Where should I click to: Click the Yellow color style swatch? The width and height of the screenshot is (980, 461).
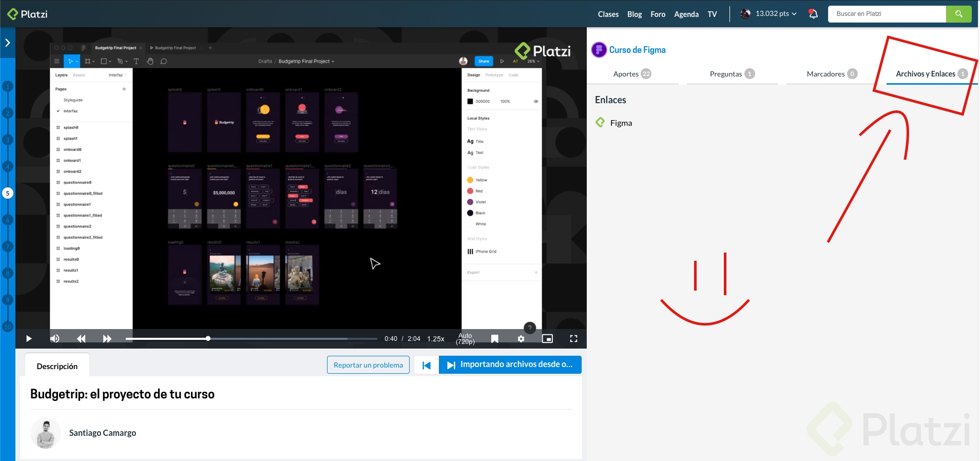pos(470,180)
